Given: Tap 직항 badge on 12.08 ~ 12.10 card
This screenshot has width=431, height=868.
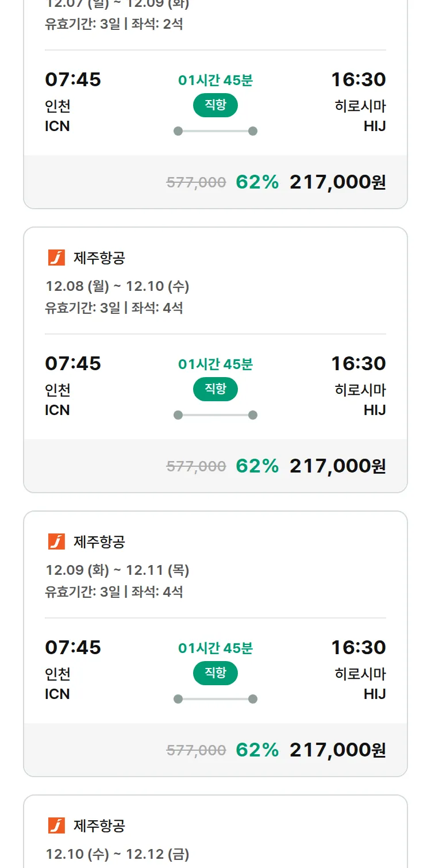Looking at the screenshot, I should point(215,389).
